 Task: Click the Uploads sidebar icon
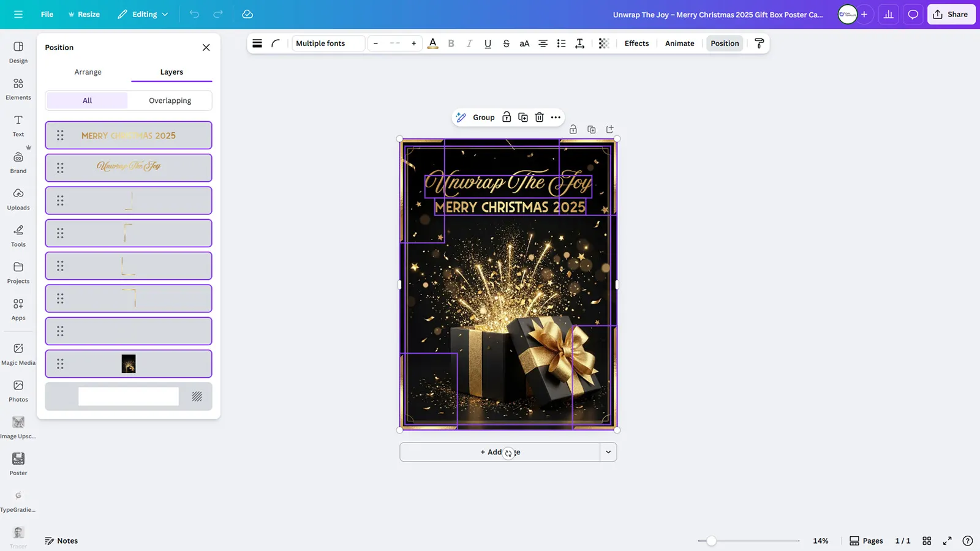click(x=18, y=198)
